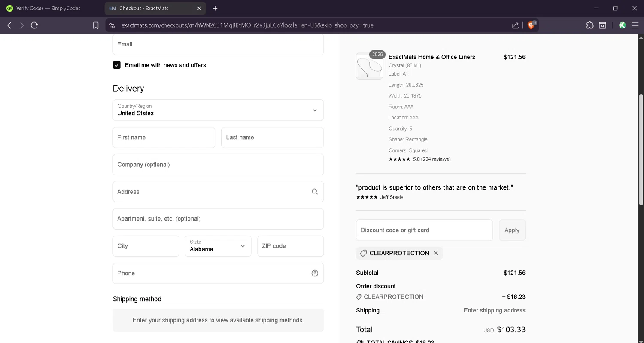Image resolution: width=644 pixels, height=343 pixels.
Task: Click the Quantity: 5 detail line
Action: (x=400, y=129)
